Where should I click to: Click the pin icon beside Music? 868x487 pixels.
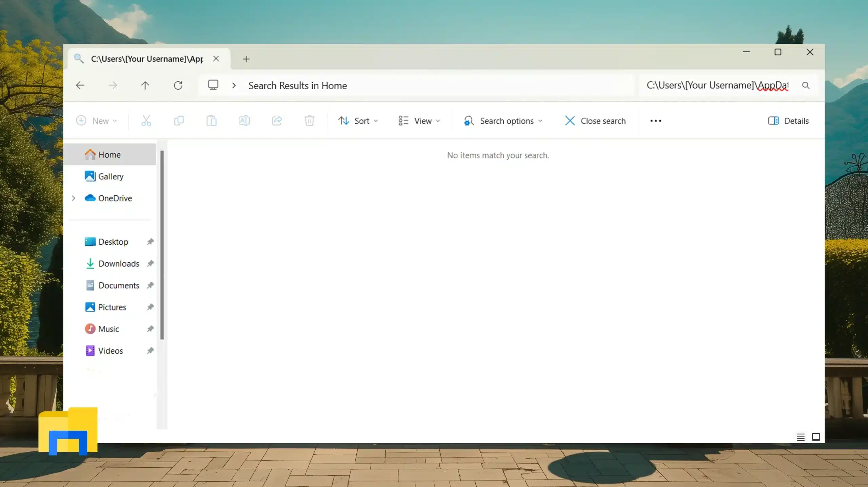150,329
